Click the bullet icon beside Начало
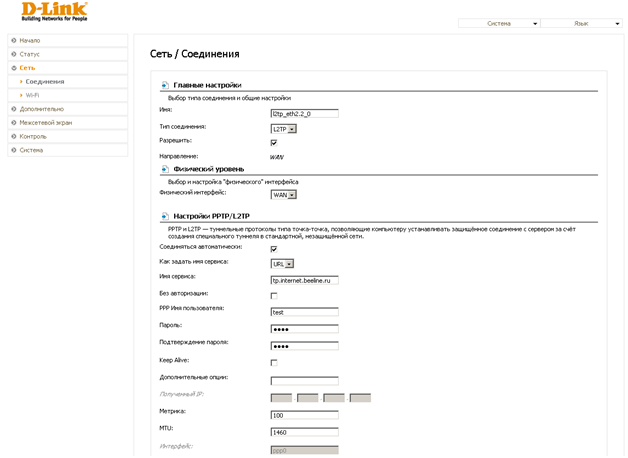The height and width of the screenshot is (458, 628). point(14,40)
